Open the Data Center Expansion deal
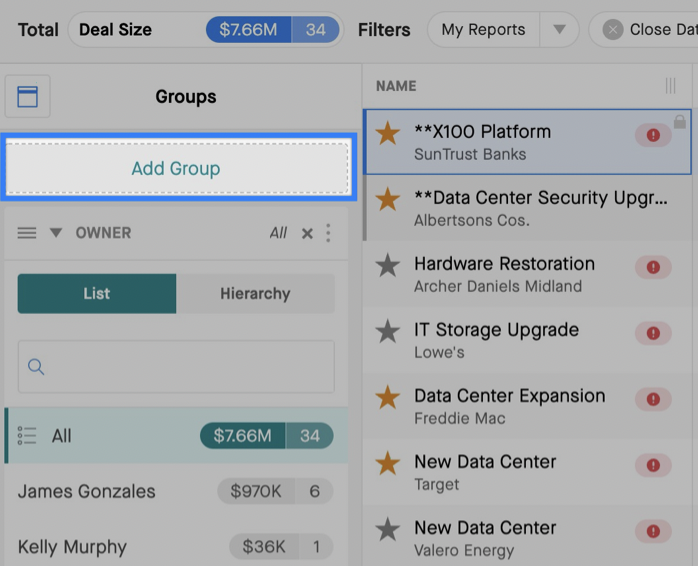Screen dimensions: 698x566 click(x=510, y=396)
